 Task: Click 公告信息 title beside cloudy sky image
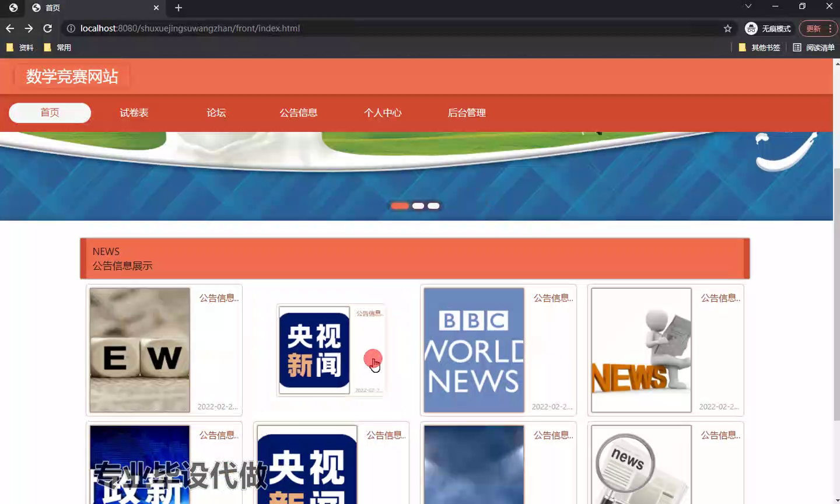click(553, 435)
